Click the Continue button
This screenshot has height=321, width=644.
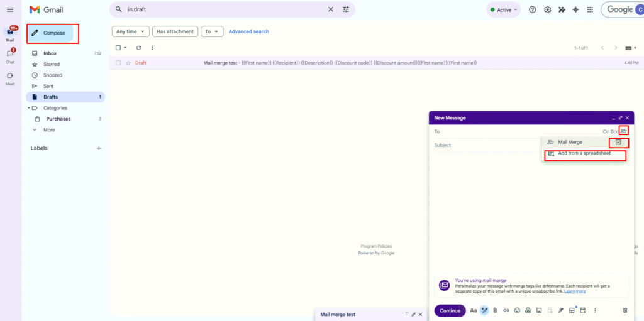tap(450, 310)
